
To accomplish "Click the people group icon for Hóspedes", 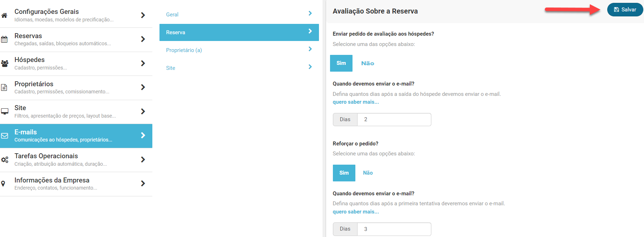I will (x=5, y=63).
